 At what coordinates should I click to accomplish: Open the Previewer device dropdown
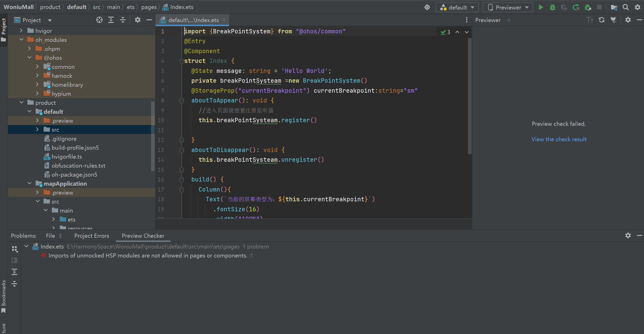tap(508, 7)
